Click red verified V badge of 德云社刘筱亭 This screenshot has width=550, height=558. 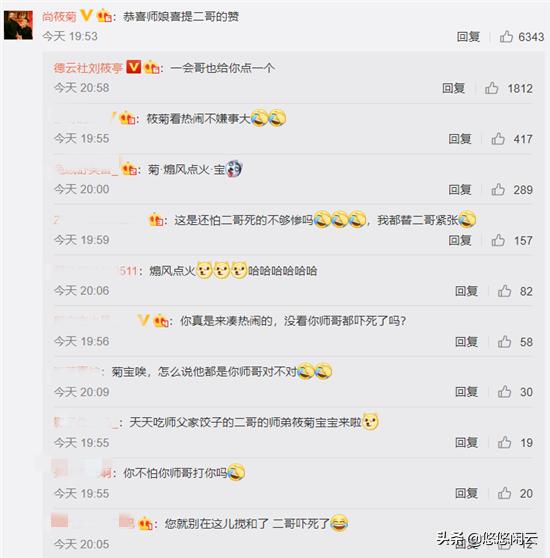tap(134, 67)
